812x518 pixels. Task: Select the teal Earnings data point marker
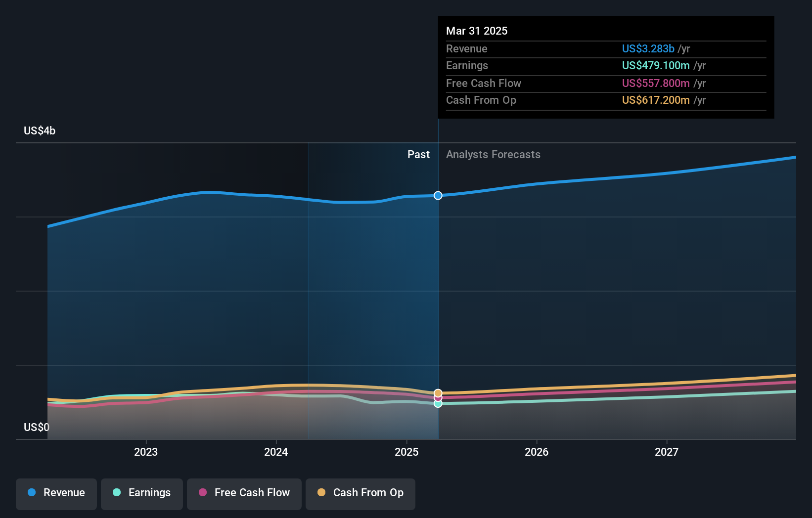pos(438,404)
